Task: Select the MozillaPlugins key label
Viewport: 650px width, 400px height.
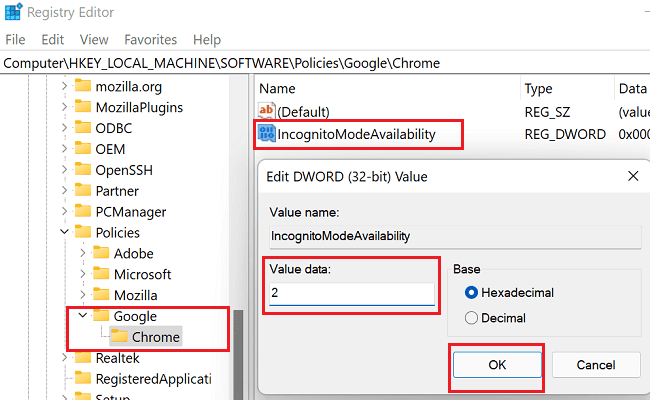Action: pyautogui.click(x=139, y=107)
